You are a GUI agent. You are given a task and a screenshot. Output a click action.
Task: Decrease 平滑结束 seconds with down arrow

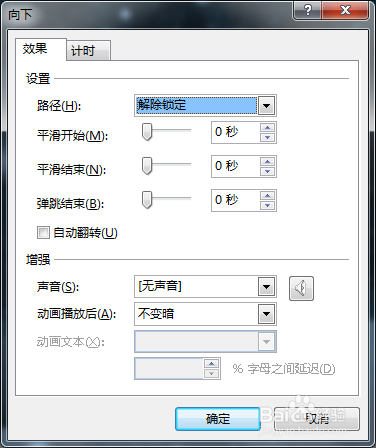(267, 171)
